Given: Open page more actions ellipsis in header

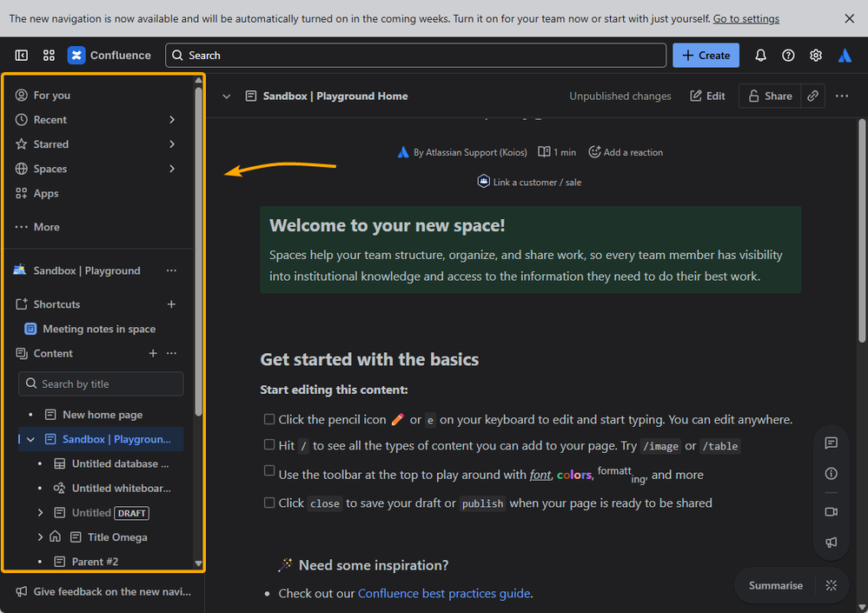Looking at the screenshot, I should 842,96.
